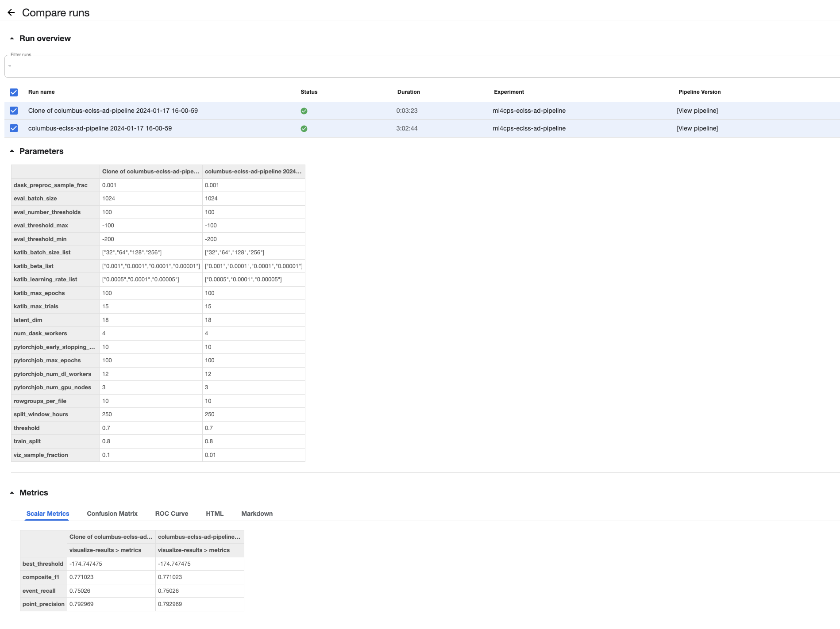
Task: Open the HTML metrics tab
Action: pos(215,514)
